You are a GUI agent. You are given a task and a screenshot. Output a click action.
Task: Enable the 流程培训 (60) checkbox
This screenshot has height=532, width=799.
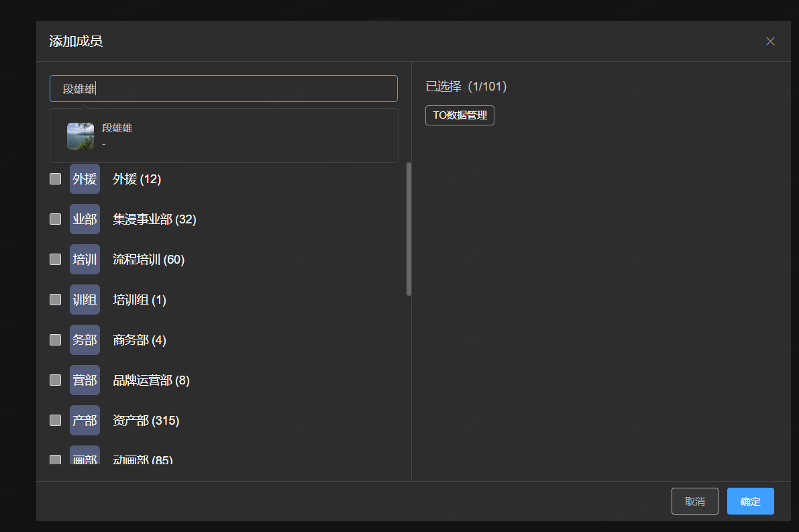pos(56,260)
